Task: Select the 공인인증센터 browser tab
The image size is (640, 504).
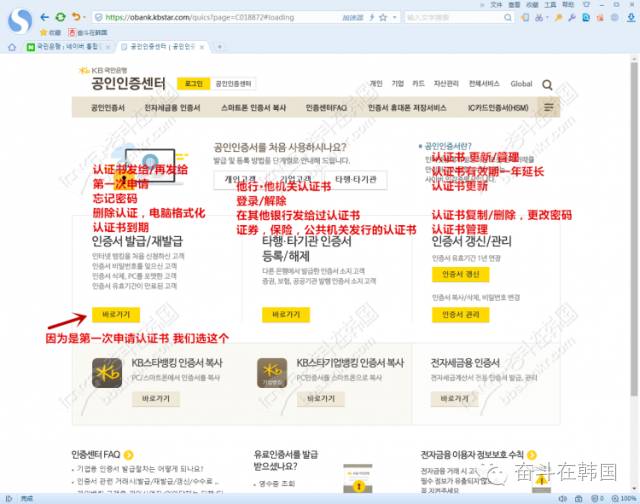Action: click(161, 47)
